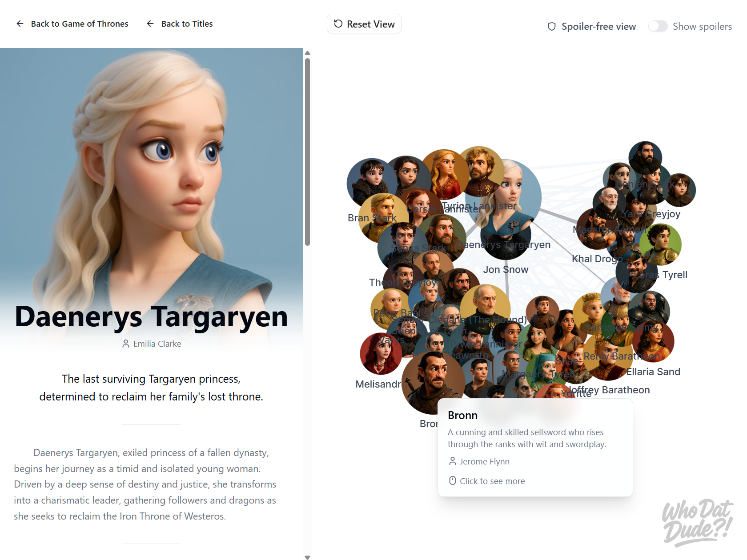Click the Jon Snow name label
747x560 pixels.
click(506, 270)
